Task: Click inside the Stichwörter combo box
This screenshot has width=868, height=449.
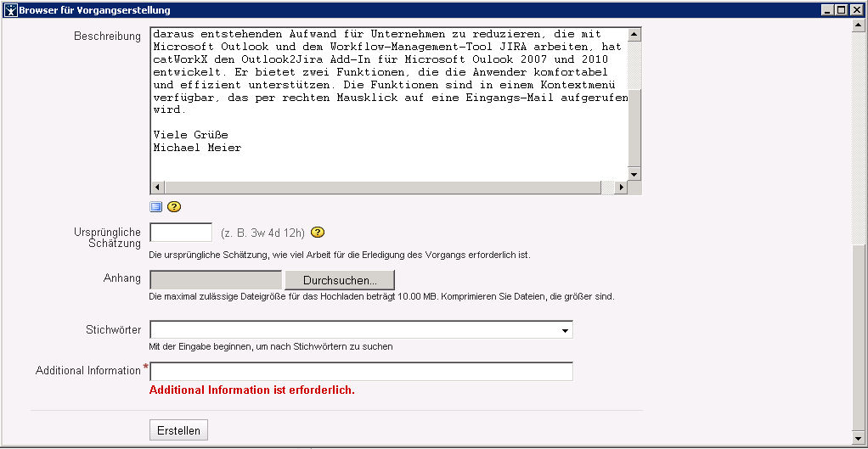Action: [357, 330]
